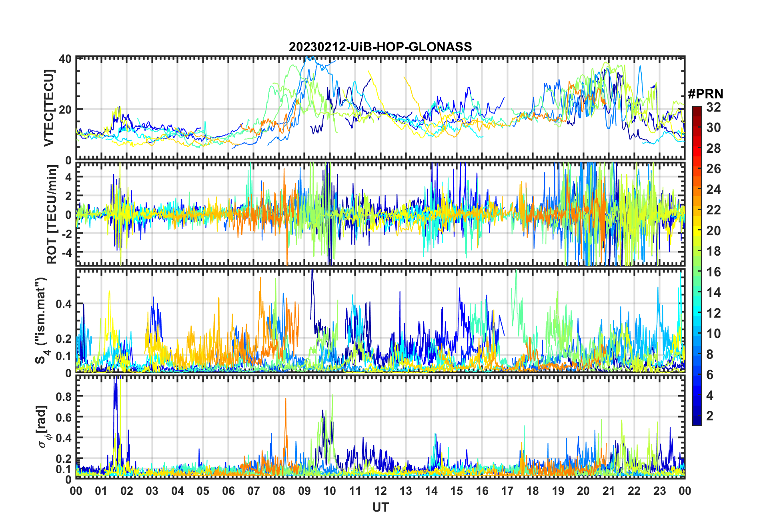Screen dimensions: 761x532
Task: Click colorbar tick label 26
Action: tap(713, 169)
